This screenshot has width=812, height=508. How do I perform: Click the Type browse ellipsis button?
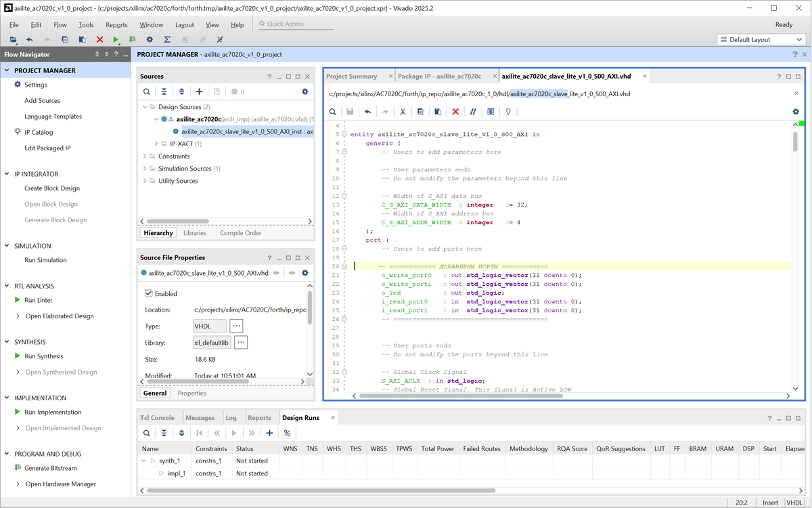point(236,326)
